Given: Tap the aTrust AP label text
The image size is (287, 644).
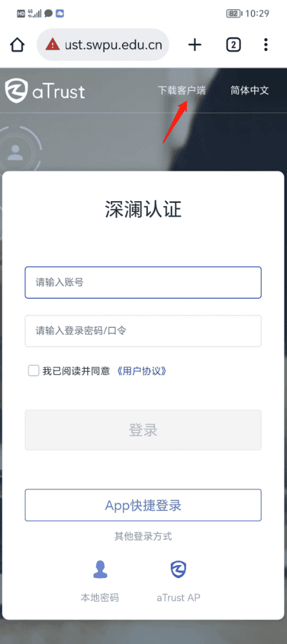Looking at the screenshot, I should (178, 597).
